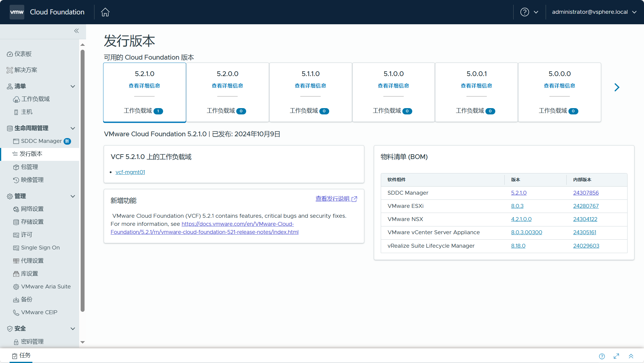Open vcf-mgmt01 workload domain link

pyautogui.click(x=130, y=172)
